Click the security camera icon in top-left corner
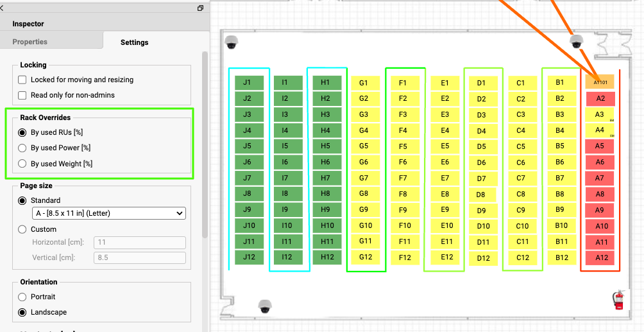 point(232,42)
